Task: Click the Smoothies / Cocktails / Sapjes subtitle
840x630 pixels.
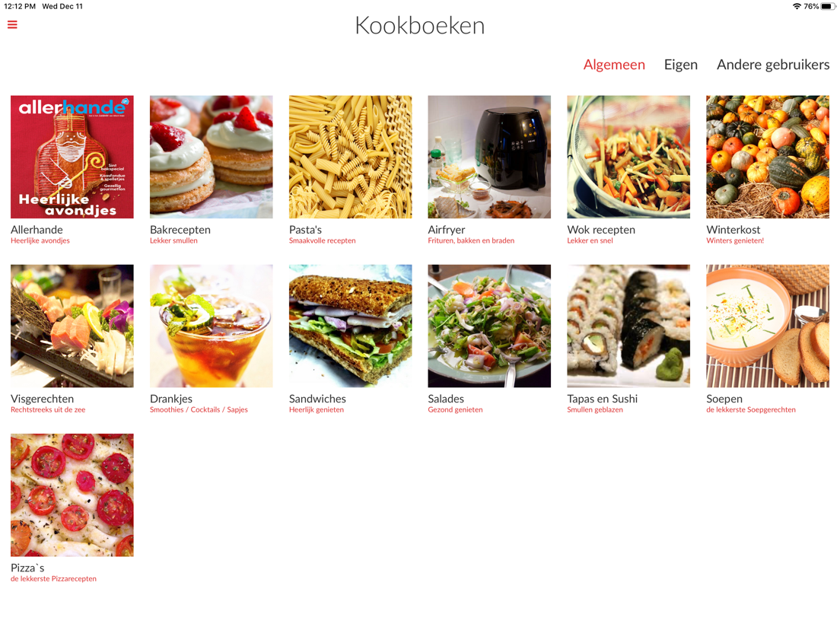Action: [x=199, y=410]
